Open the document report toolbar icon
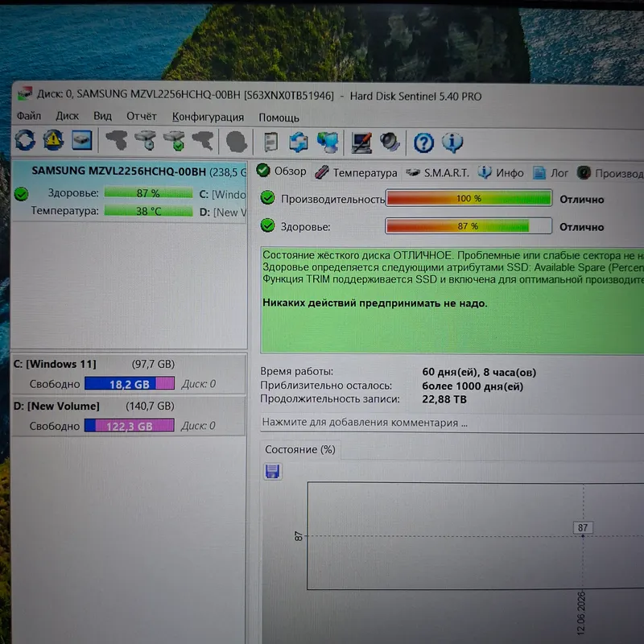Screen dimensions: 644x644 click(270, 142)
